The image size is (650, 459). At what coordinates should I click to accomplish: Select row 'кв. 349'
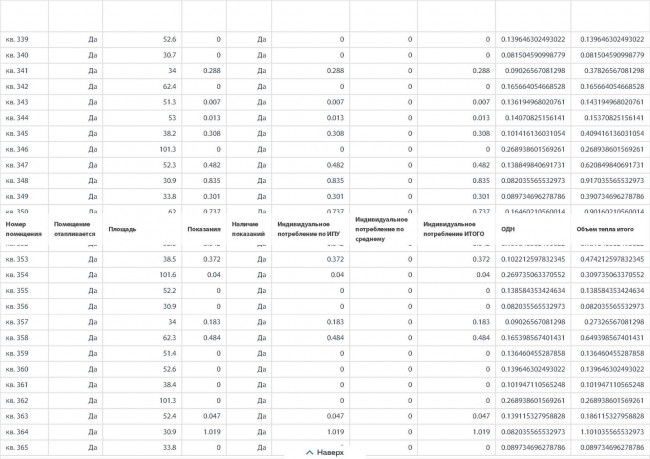[325, 197]
